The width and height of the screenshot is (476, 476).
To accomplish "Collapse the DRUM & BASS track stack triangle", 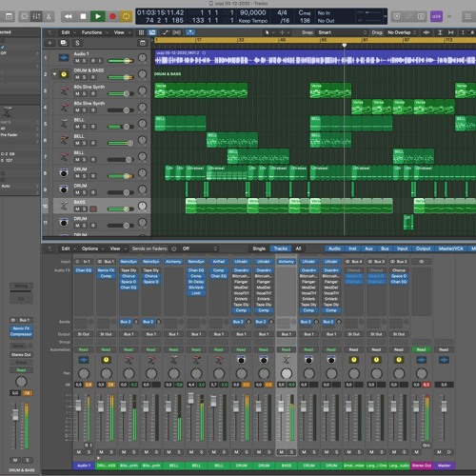I will pyautogui.click(x=54, y=74).
